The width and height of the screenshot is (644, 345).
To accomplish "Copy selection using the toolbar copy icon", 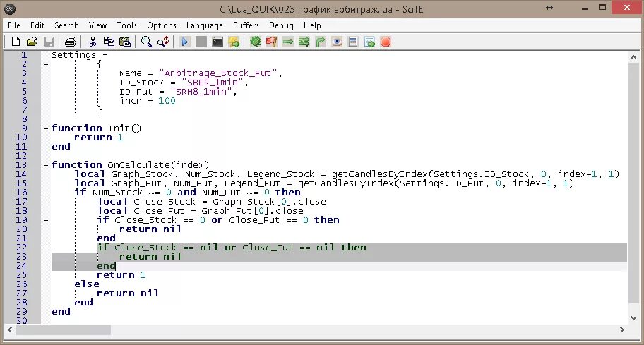I will pyautogui.click(x=109, y=42).
